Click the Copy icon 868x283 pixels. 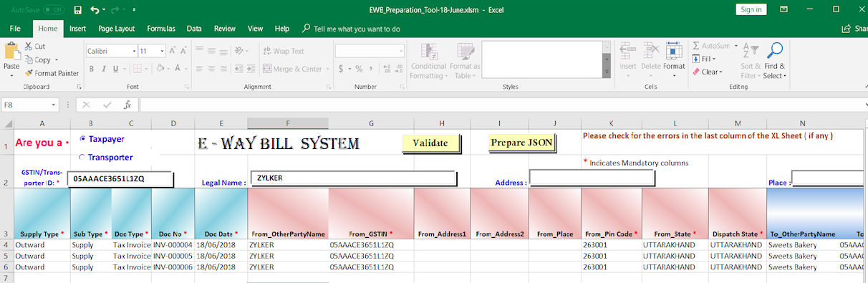29,60
